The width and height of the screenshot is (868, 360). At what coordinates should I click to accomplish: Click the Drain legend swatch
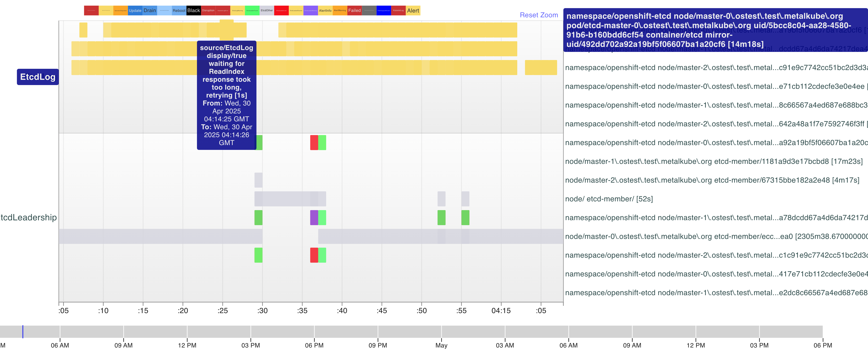point(150,10)
